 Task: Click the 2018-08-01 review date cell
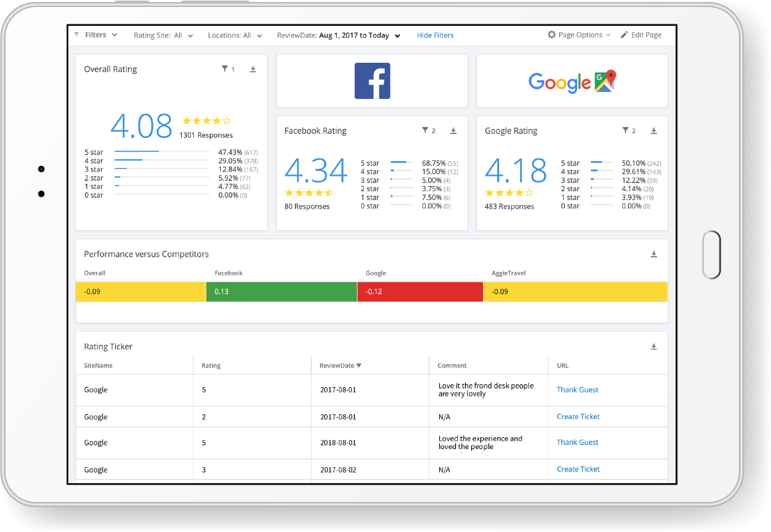(338, 443)
